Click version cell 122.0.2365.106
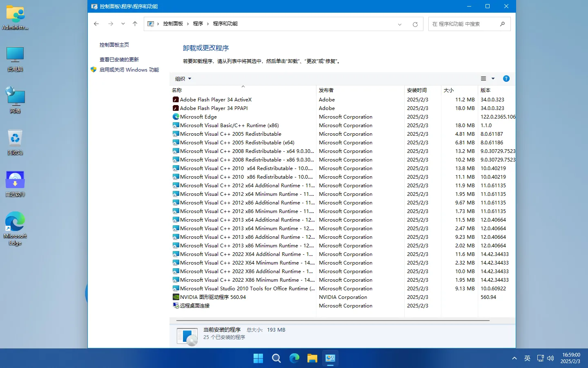Screen dimensions: 588x368 [498, 117]
